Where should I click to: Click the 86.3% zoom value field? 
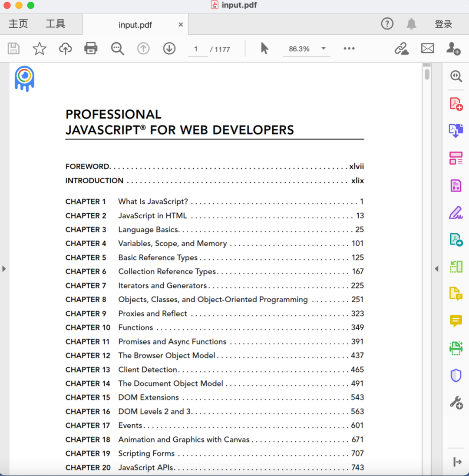(299, 49)
